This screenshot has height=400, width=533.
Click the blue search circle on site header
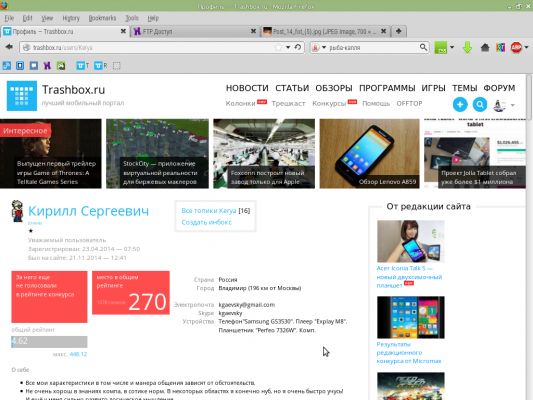[480, 104]
